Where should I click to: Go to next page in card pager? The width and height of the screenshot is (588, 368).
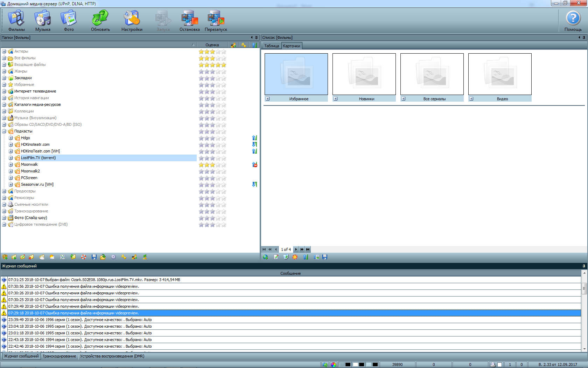(296, 250)
